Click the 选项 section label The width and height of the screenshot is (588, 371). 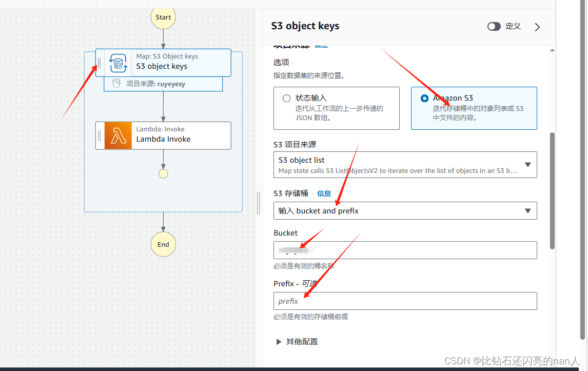coord(281,62)
